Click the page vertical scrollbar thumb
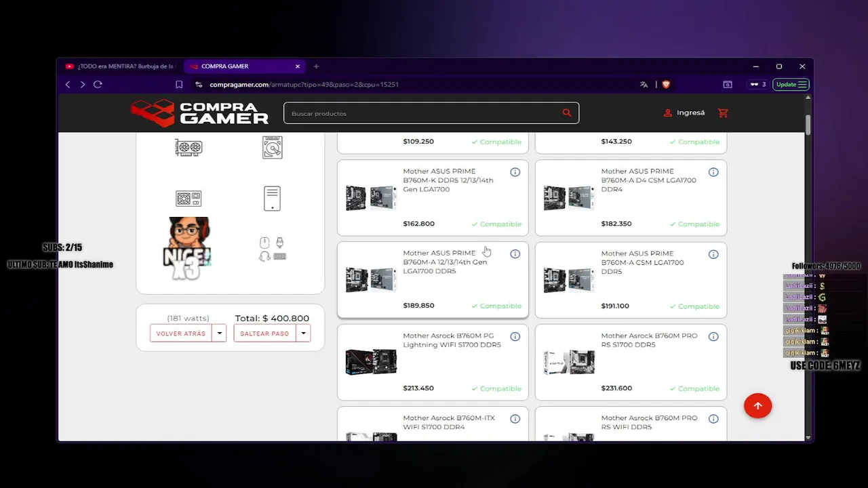Screen dimensions: 868x488 (x=808, y=125)
